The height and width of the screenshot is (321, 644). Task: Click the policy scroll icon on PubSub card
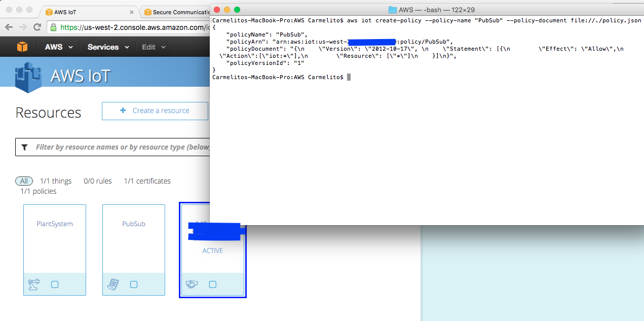113,284
